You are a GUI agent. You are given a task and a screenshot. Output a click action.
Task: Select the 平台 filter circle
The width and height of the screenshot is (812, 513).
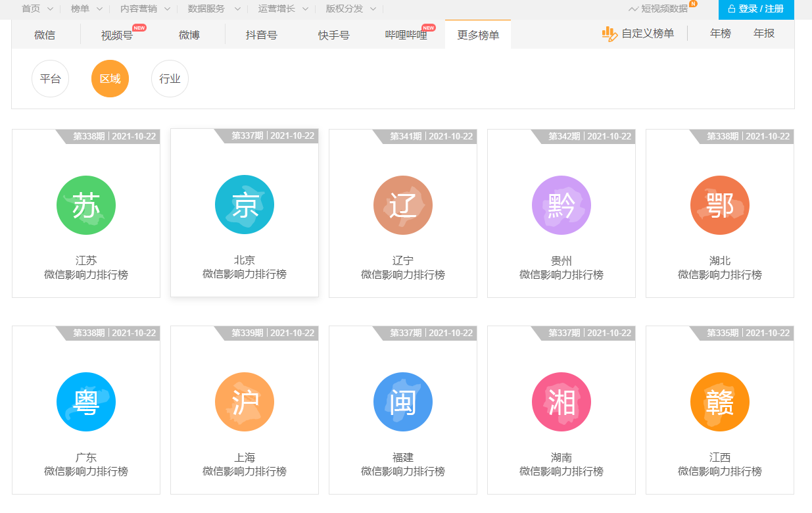pyautogui.click(x=50, y=79)
